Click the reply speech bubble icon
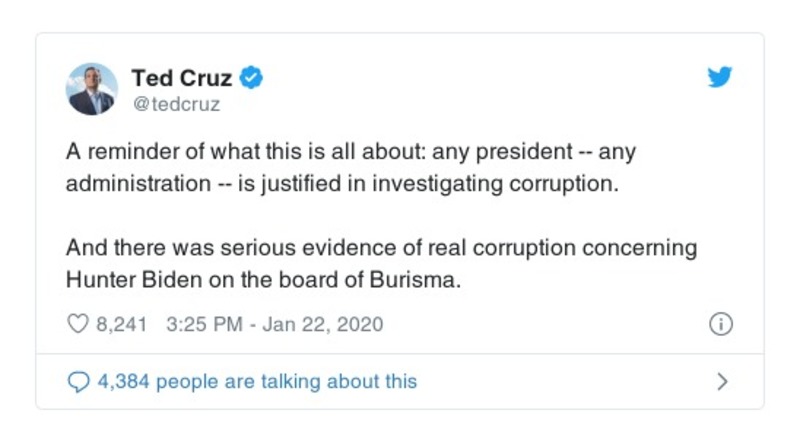Viewport: 800px width, 445px height. pos(77,381)
